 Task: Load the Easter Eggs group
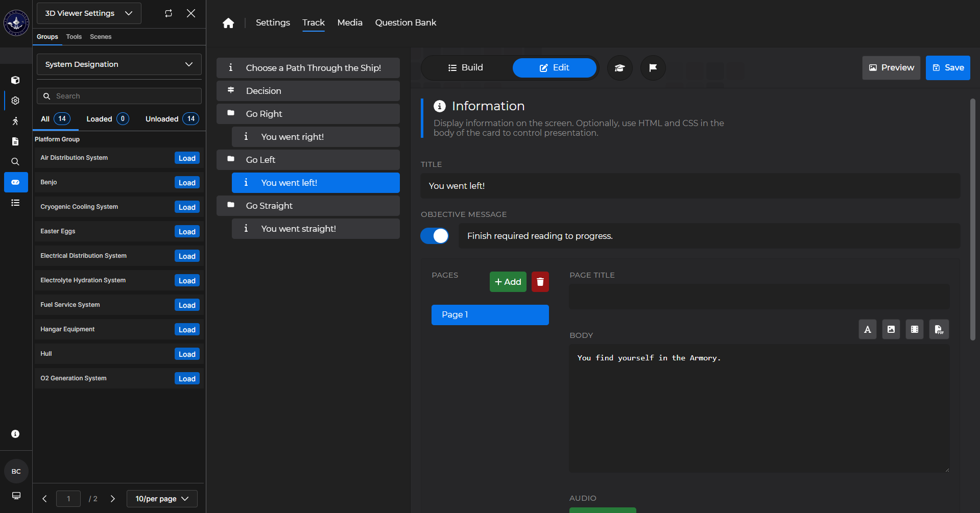point(187,232)
